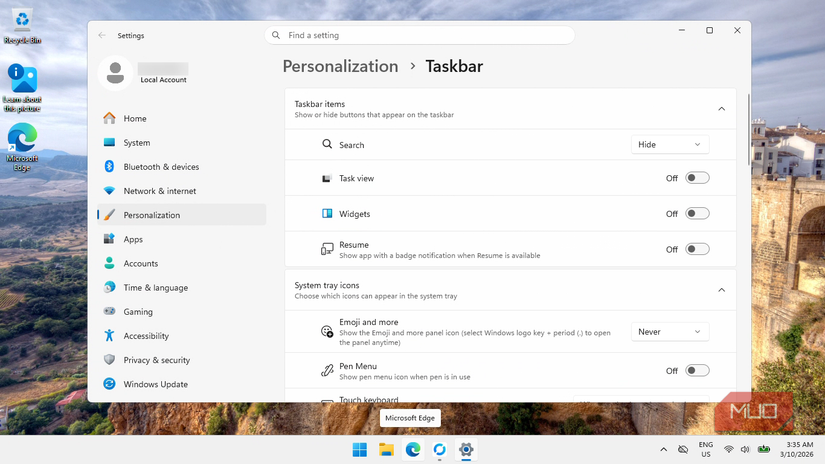Click the Task view row icon

[x=327, y=178]
